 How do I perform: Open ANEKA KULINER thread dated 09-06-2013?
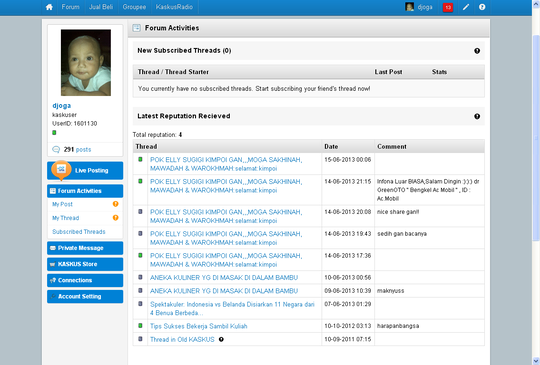pyautogui.click(x=224, y=291)
